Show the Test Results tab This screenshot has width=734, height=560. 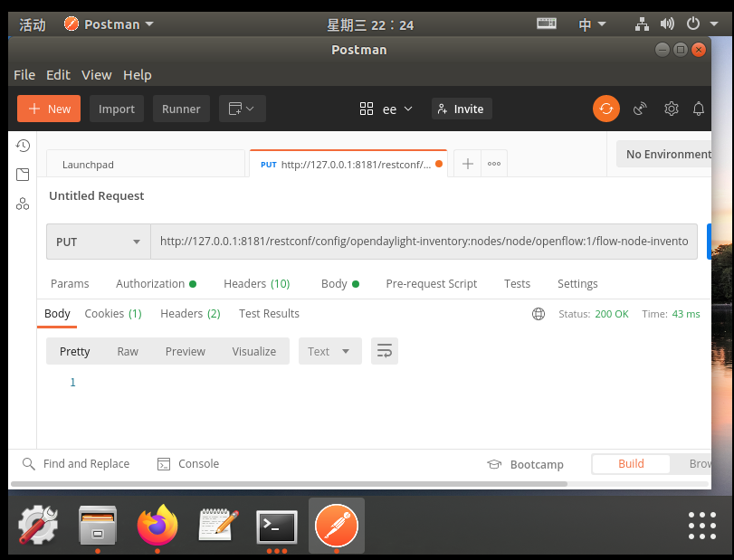pyautogui.click(x=269, y=313)
